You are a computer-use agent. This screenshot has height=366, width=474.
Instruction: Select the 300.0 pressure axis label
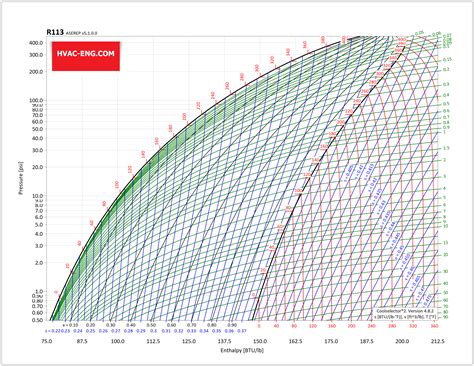click(x=36, y=55)
